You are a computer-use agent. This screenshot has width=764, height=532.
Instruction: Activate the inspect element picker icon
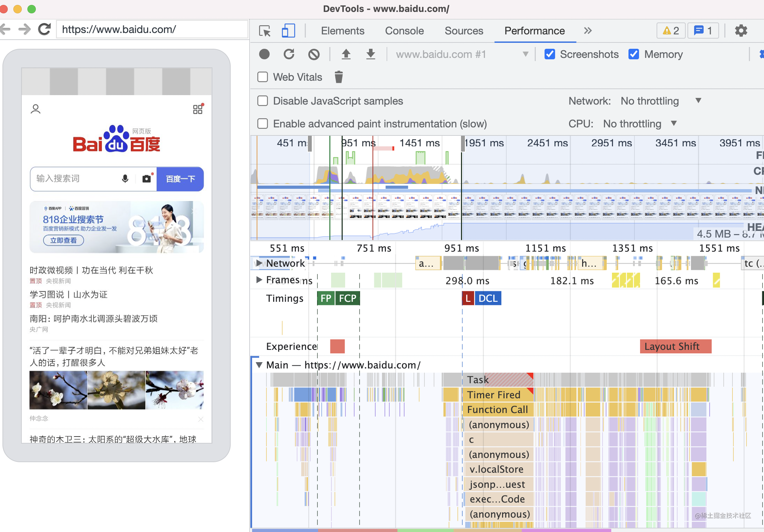click(x=265, y=31)
